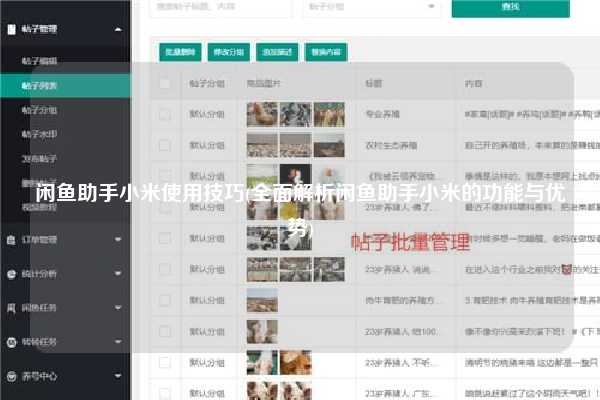Screen dimensions: 600x400
Task: Open the 统计分析 menu label
Action: coord(39,274)
